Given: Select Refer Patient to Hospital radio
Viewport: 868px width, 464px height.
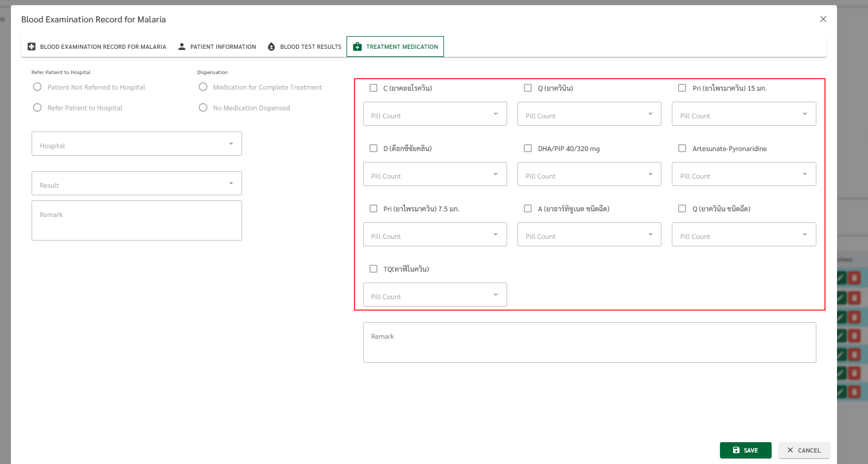Looking at the screenshot, I should (37, 107).
